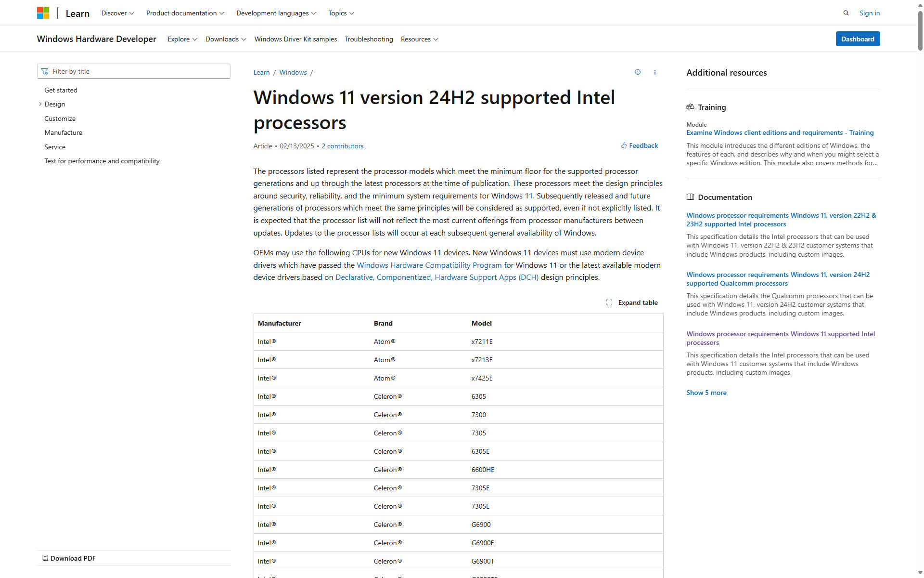Click the Microsoft logo
The image size is (924, 578).
(x=43, y=13)
